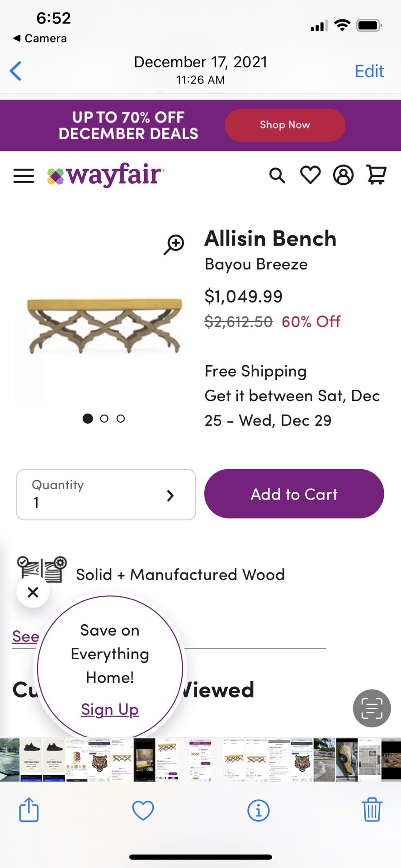This screenshot has height=868, width=401.
Task: Tap the Wayfair search magnifier icon
Action: (277, 175)
